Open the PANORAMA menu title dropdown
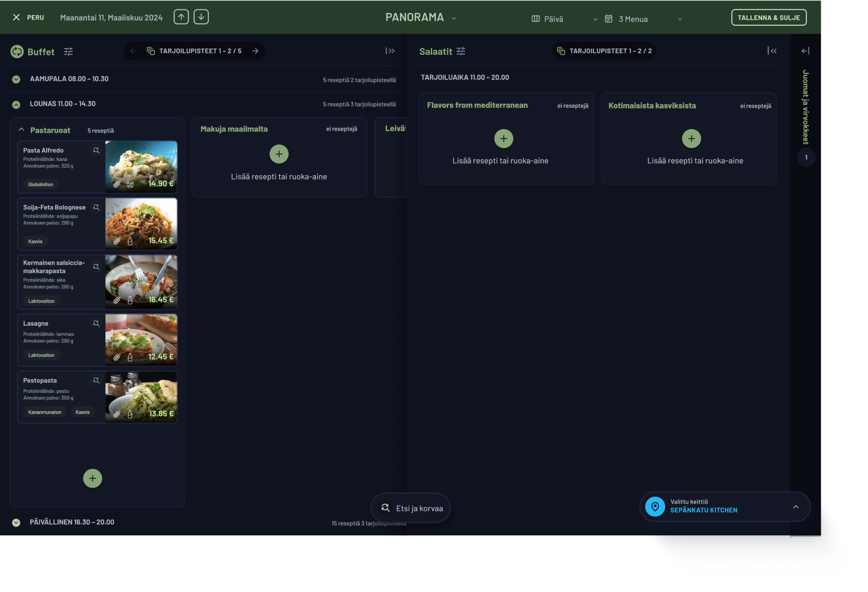868x592 pixels. point(420,17)
